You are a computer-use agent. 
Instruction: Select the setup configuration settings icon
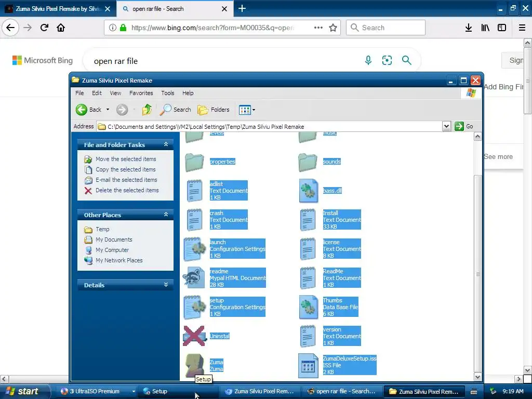(194, 307)
